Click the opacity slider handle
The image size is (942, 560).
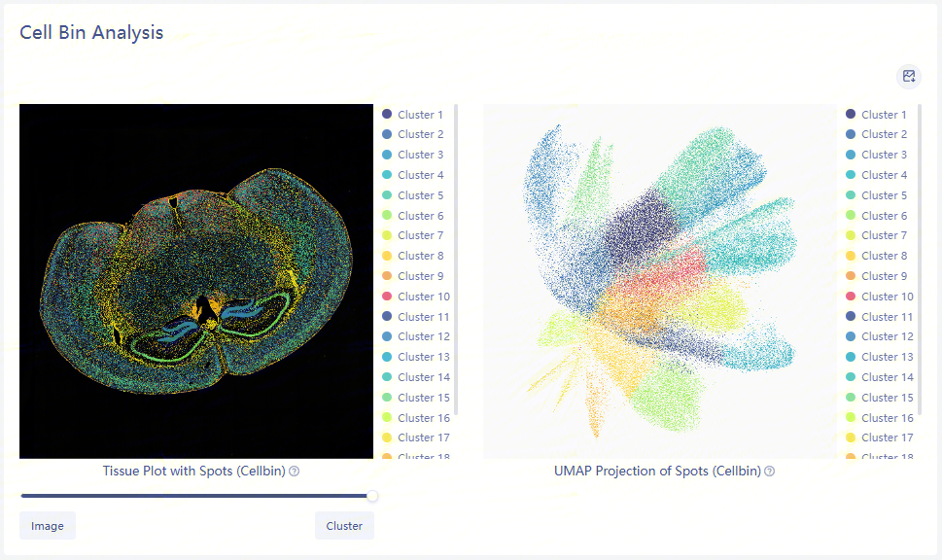[x=372, y=496]
